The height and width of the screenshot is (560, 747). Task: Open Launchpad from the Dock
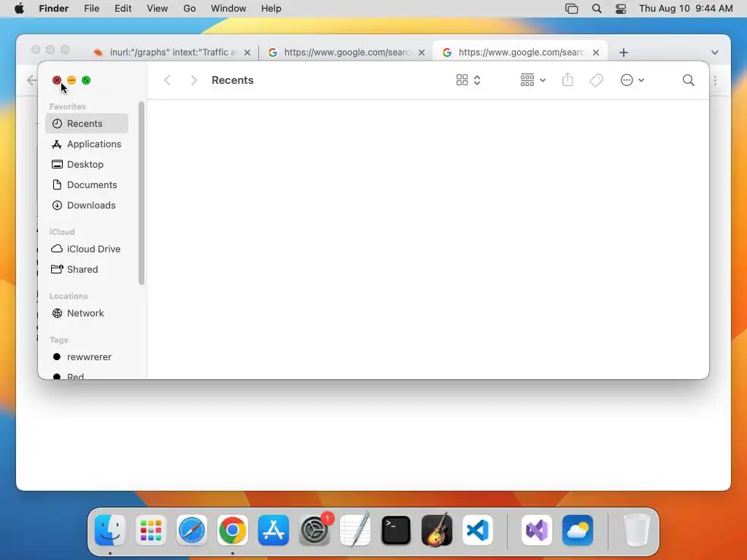(x=151, y=530)
